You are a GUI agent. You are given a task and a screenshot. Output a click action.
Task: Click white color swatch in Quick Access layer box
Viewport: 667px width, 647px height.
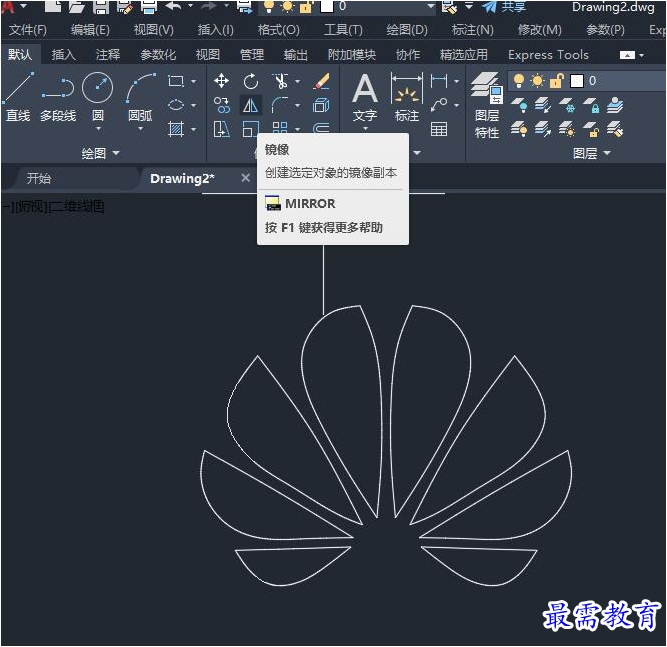[327, 6]
